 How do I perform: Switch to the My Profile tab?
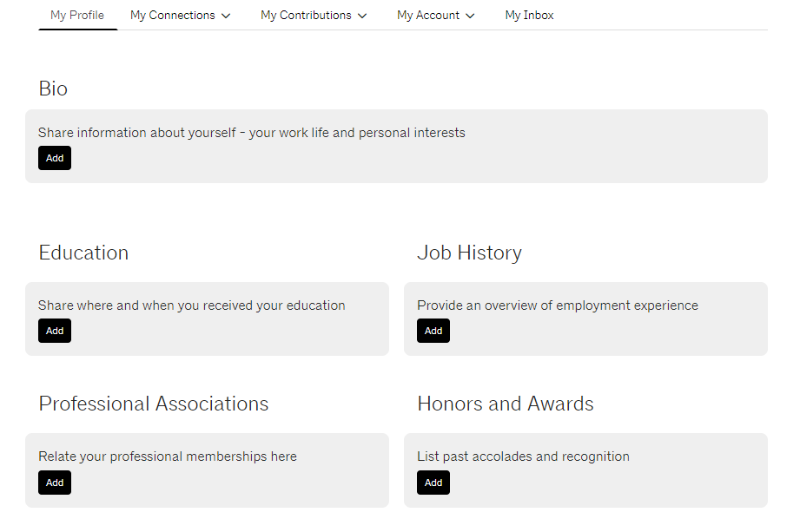[x=77, y=15]
